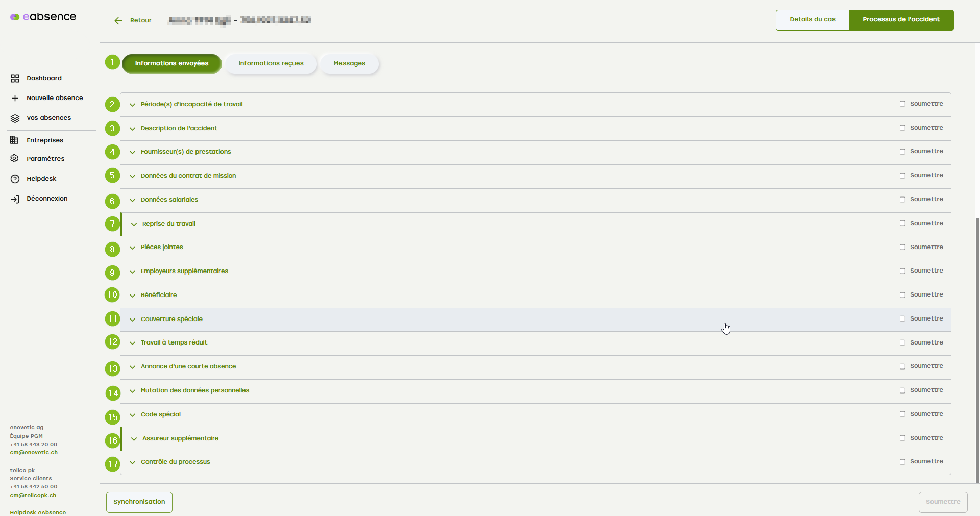This screenshot has height=516, width=980.
Task: Expand the Couverture spéciale section chevron
Action: pos(132,320)
